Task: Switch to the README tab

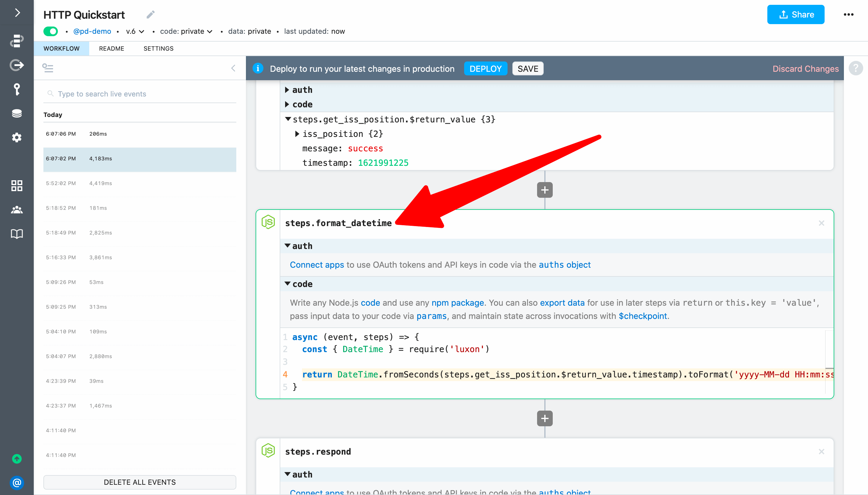Action: pos(112,49)
